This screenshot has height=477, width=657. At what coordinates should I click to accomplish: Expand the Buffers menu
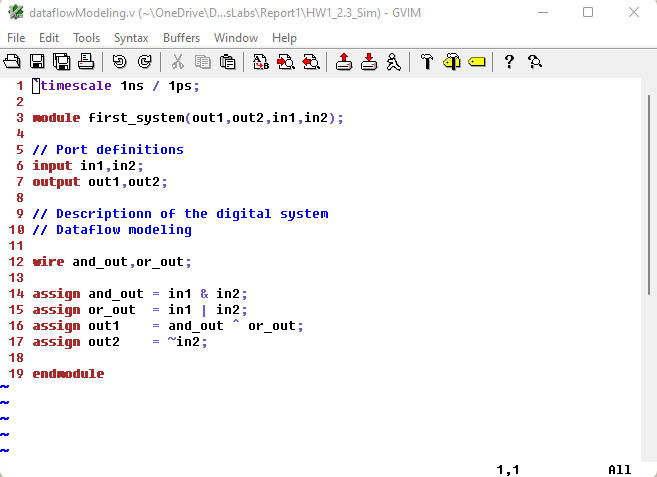pyautogui.click(x=181, y=38)
